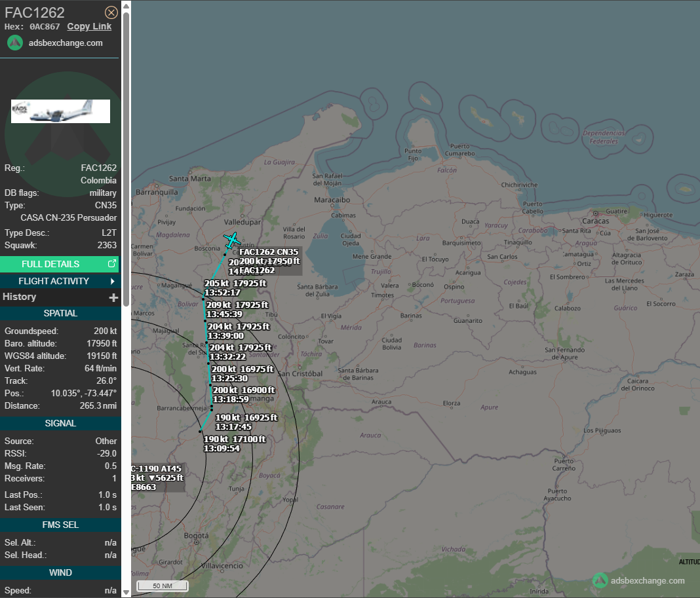Click the Track 26.0° value
Viewport: 700px width, 598px height.
[107, 381]
